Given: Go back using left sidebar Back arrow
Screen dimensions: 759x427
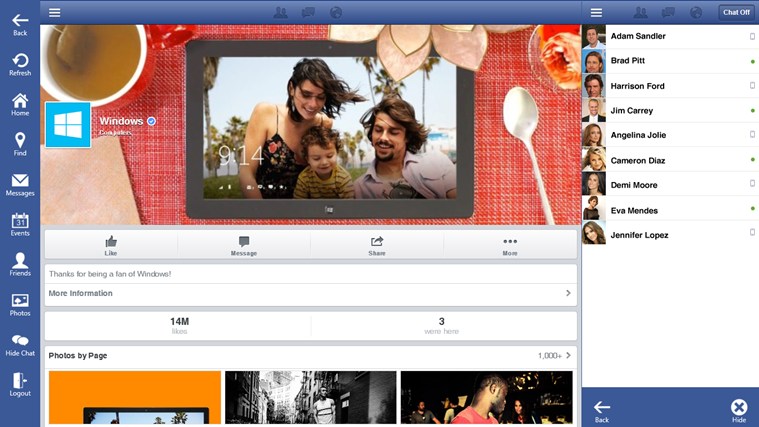Looking at the screenshot, I should (x=20, y=25).
